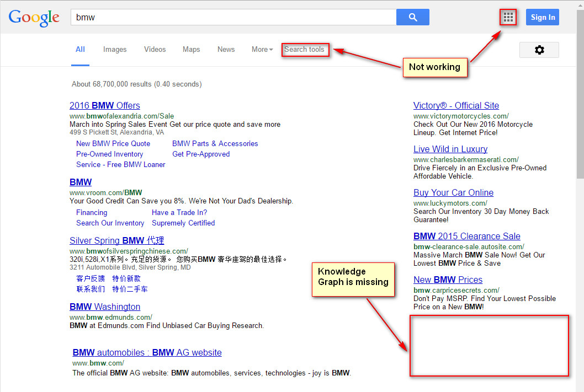Image resolution: width=584 pixels, height=392 pixels.
Task: Open the Buy Your Car Online ad
Action: click(x=453, y=192)
